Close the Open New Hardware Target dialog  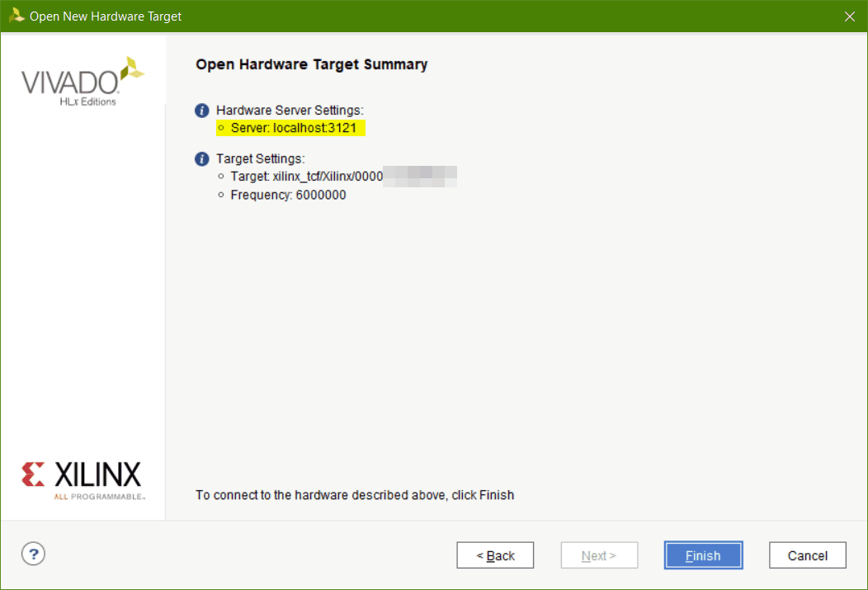click(849, 17)
